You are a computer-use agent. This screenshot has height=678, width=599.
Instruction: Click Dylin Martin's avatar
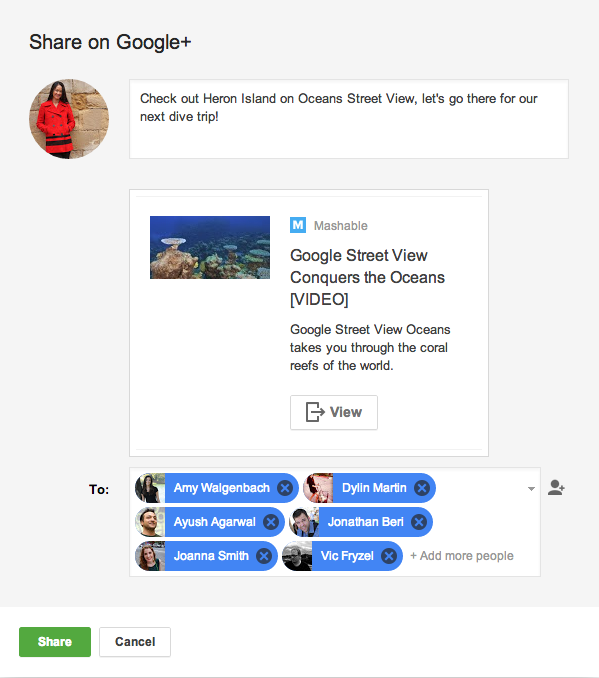tap(318, 488)
